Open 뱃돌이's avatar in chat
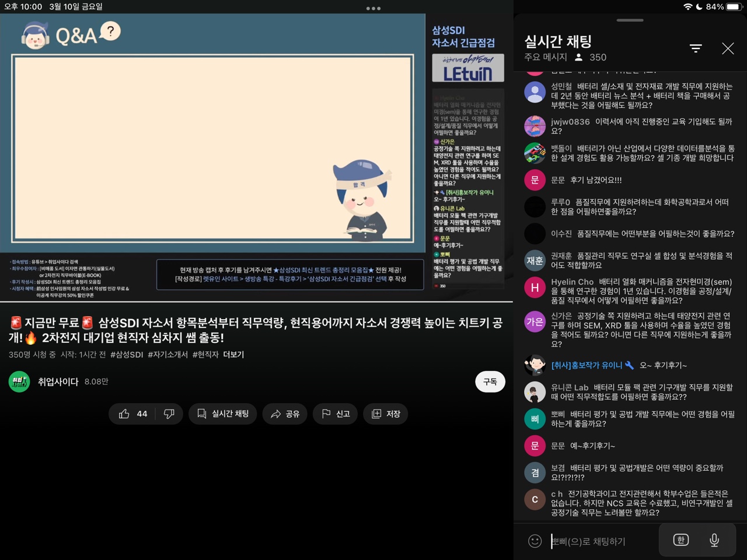 (x=535, y=153)
